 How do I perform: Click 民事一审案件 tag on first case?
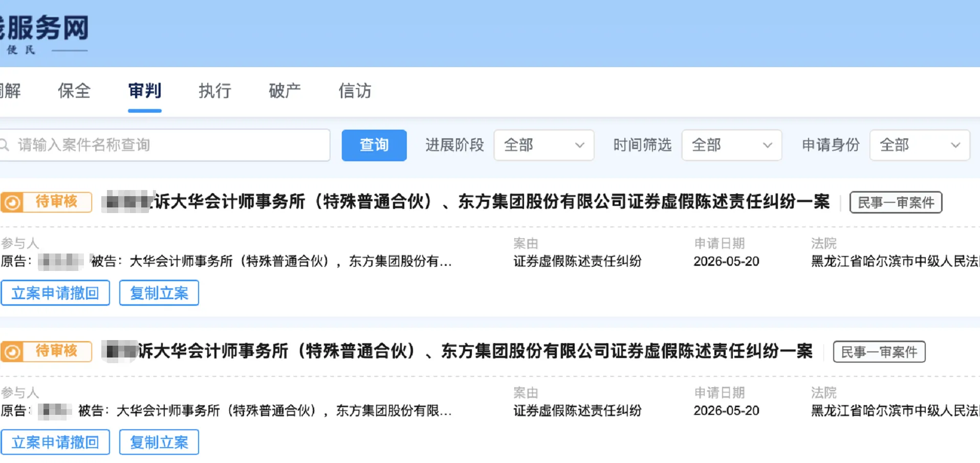coord(896,202)
